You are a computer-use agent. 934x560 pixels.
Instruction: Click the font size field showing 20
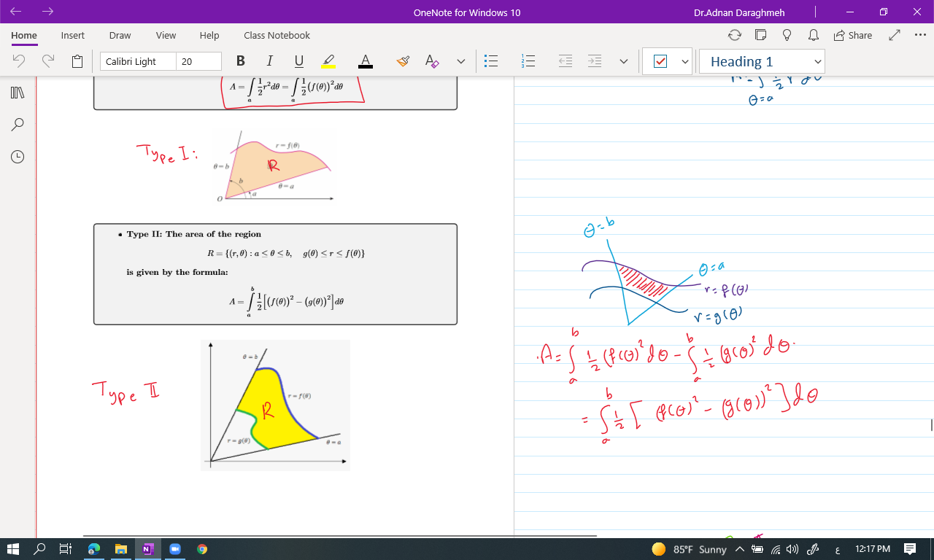click(x=198, y=61)
